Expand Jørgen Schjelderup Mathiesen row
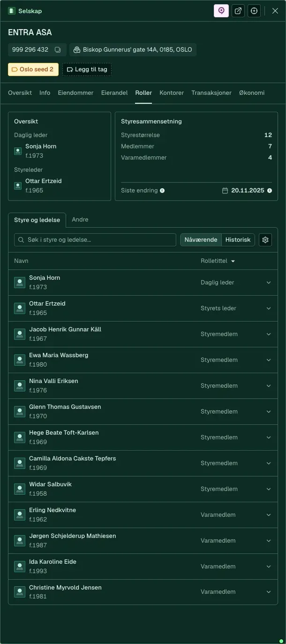The width and height of the screenshot is (286, 644). pyautogui.click(x=269, y=541)
